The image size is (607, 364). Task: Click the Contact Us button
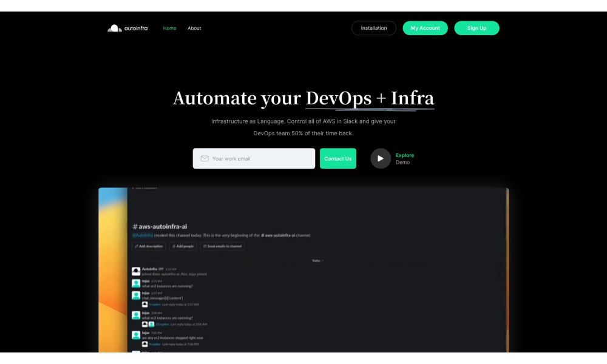coord(338,158)
